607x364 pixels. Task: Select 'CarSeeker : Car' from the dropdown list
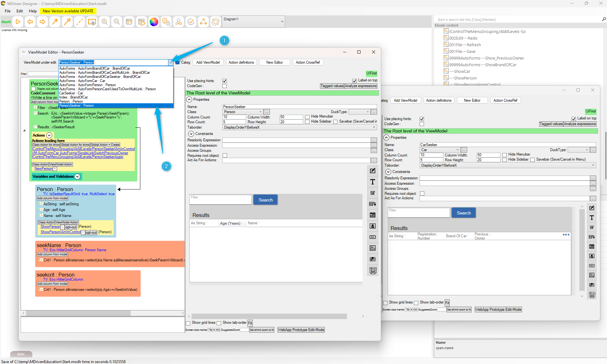click(x=71, y=93)
